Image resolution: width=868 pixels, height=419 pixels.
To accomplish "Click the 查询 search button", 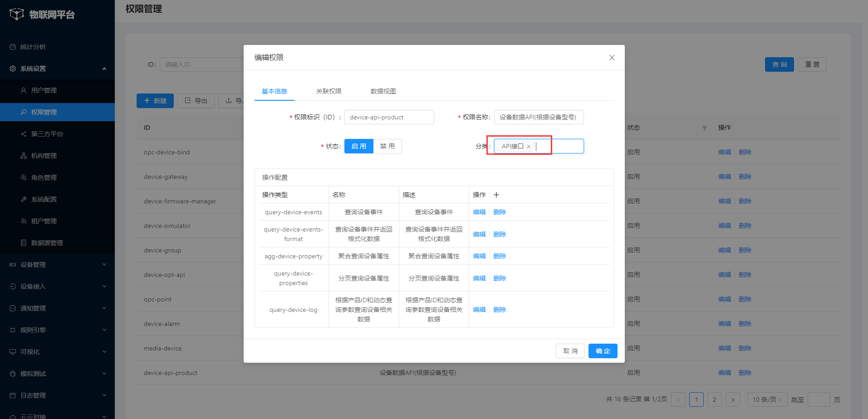I will point(780,64).
